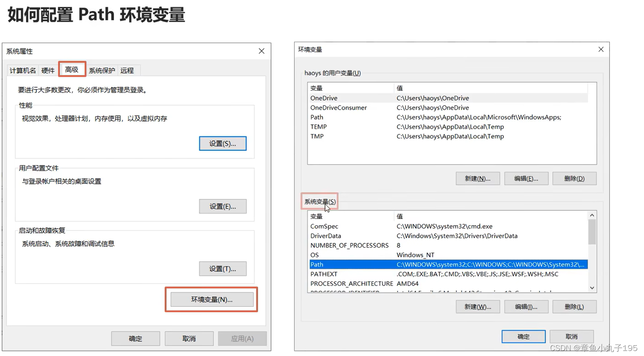Click 删除(D) to delete a user variable
This screenshot has width=644, height=356.
click(x=574, y=178)
